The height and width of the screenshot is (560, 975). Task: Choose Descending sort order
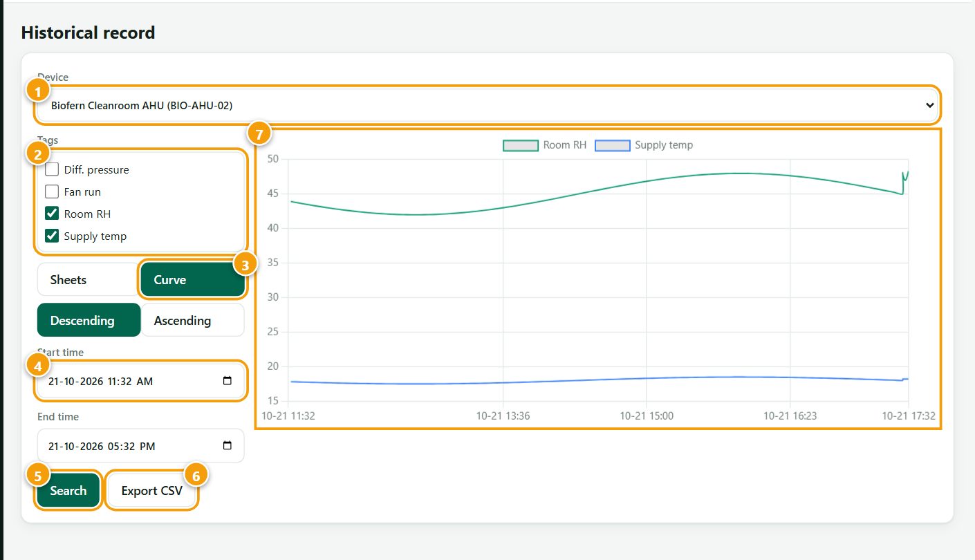(89, 320)
